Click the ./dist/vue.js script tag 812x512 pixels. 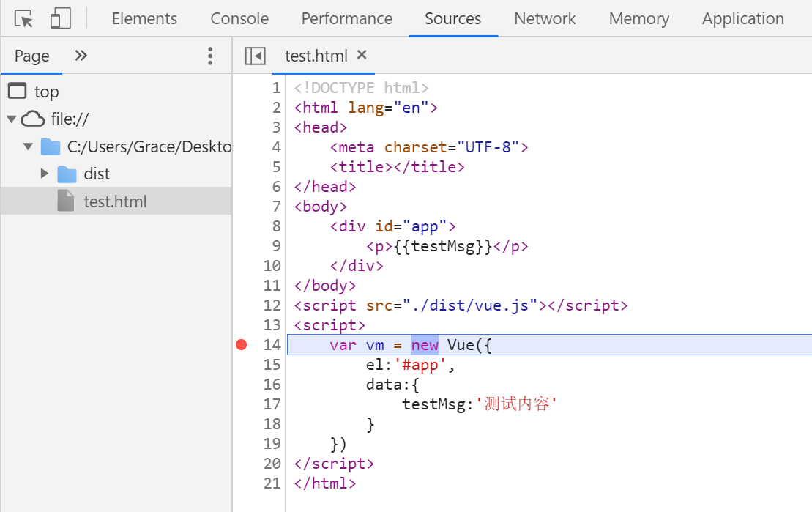pos(461,305)
